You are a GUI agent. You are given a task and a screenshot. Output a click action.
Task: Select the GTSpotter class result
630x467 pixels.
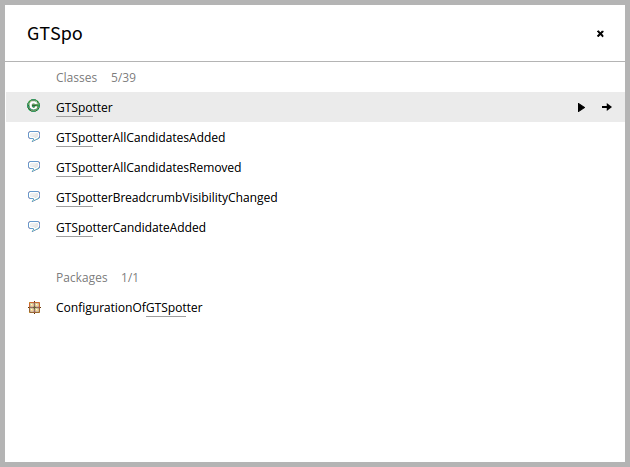tap(84, 108)
